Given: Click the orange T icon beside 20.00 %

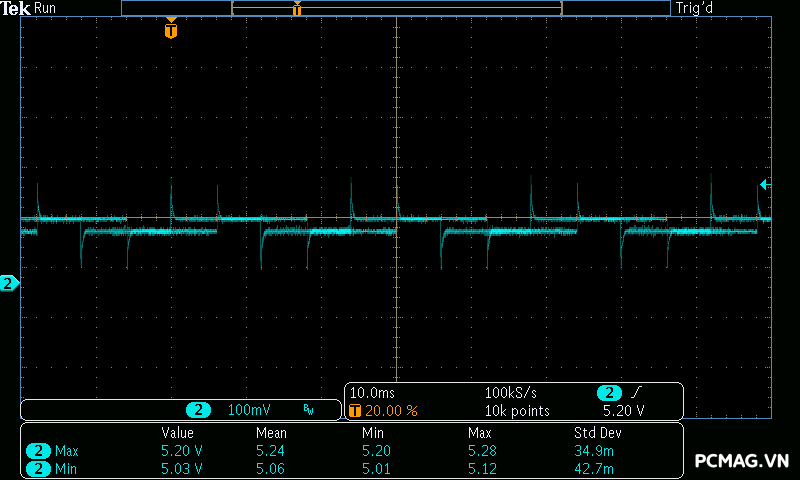Looking at the screenshot, I should pos(354,411).
